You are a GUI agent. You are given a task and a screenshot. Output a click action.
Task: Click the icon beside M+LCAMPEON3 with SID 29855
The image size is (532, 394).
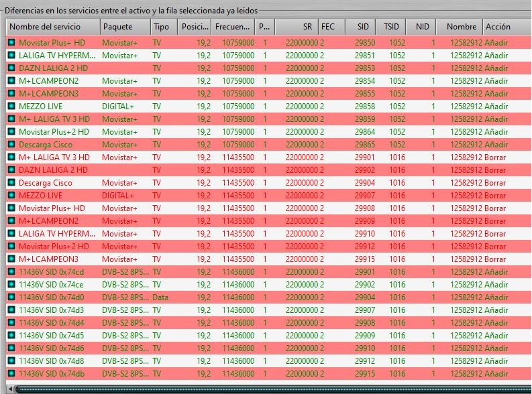(x=11, y=94)
